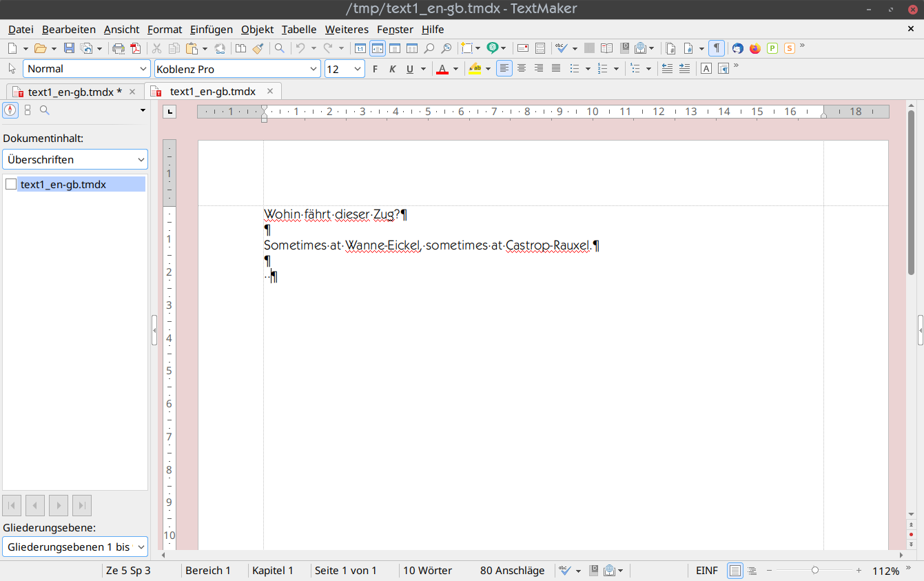Viewport: 924px width, 581px height.
Task: Click the numbered list icon
Action: tap(602, 68)
